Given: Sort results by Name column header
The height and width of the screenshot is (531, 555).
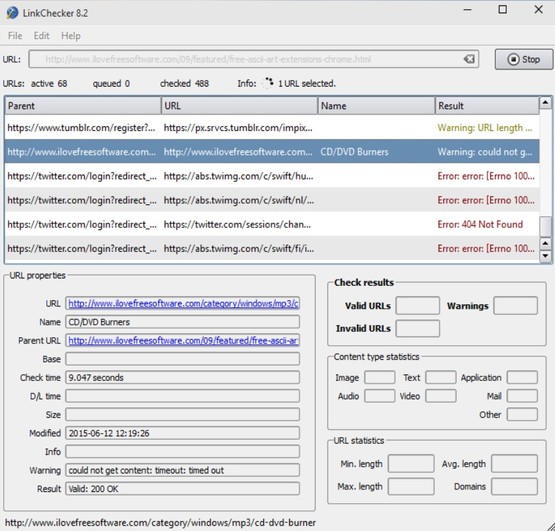Looking at the screenshot, I should pyautogui.click(x=376, y=106).
